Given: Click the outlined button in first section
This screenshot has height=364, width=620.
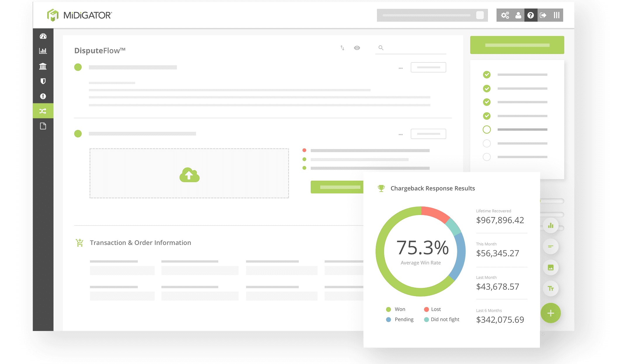Looking at the screenshot, I should click(x=428, y=67).
